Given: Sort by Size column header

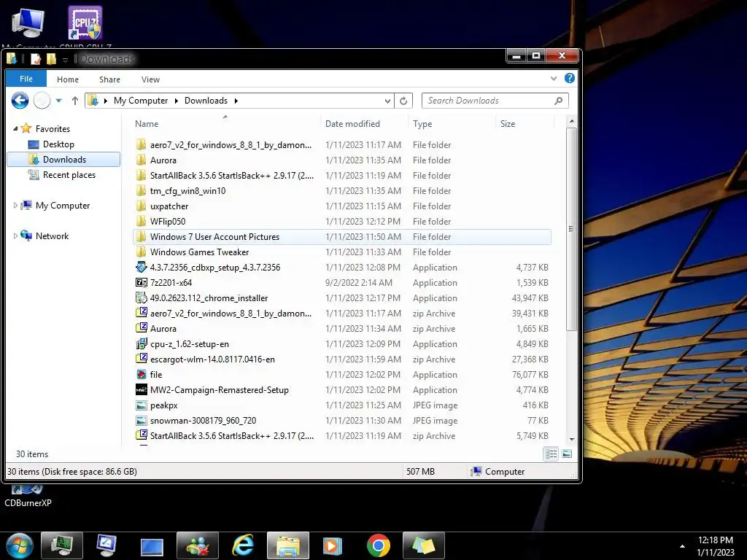Looking at the screenshot, I should pyautogui.click(x=508, y=123).
